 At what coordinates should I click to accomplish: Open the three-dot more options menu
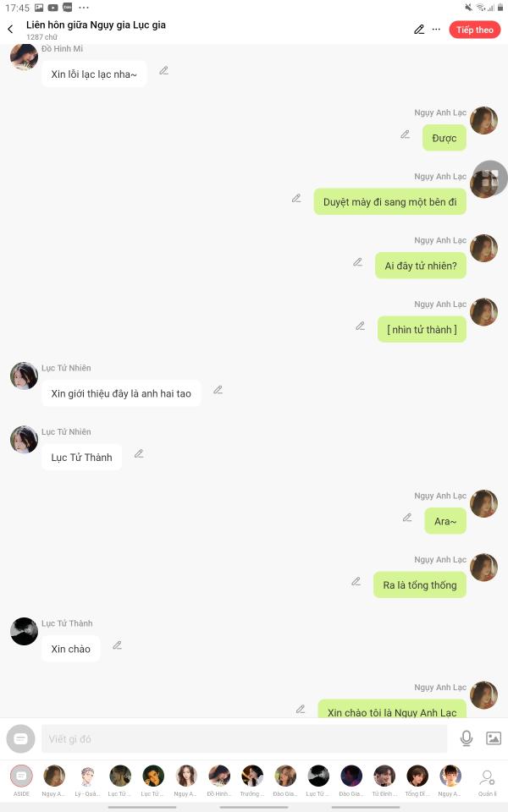tap(436, 30)
